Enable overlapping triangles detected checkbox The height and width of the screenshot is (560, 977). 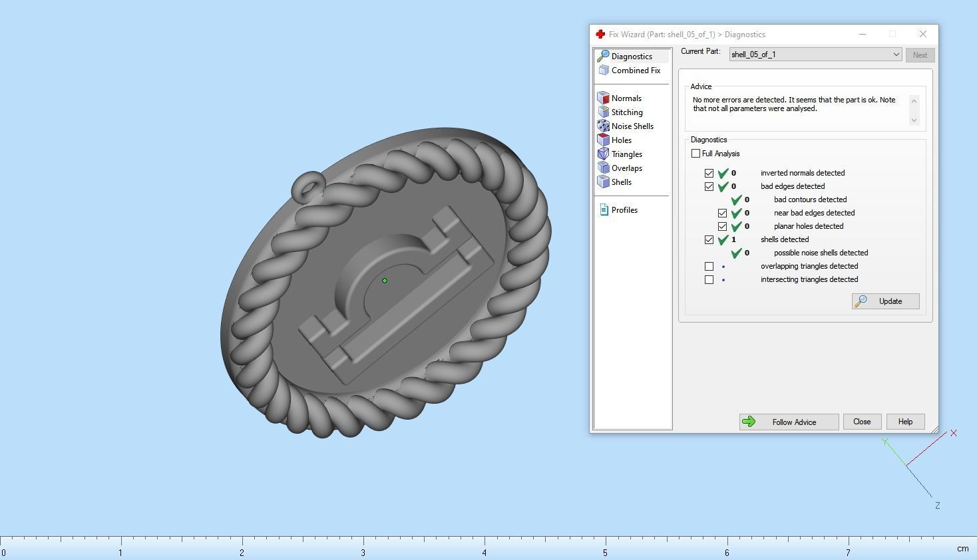[709, 266]
